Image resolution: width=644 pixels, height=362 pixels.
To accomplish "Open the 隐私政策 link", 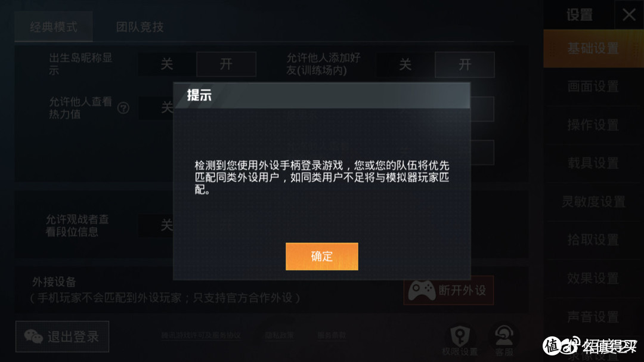I will click(279, 335).
